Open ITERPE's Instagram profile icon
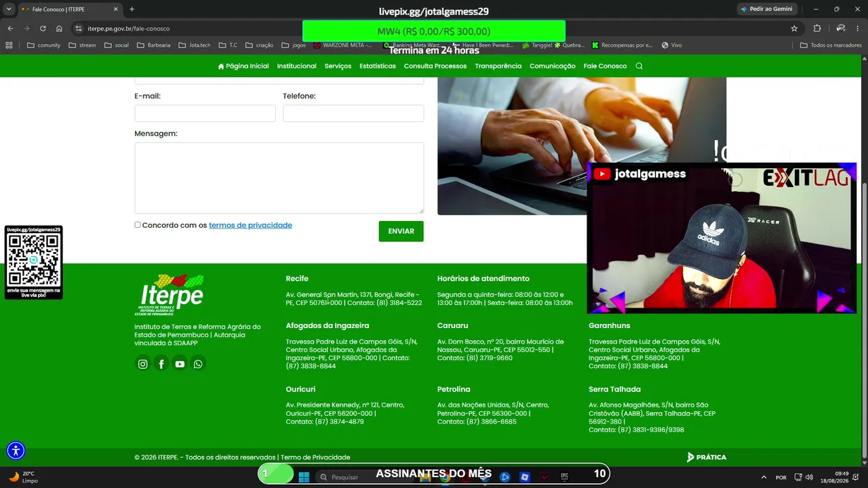Viewport: 868px width, 488px height. (142, 364)
